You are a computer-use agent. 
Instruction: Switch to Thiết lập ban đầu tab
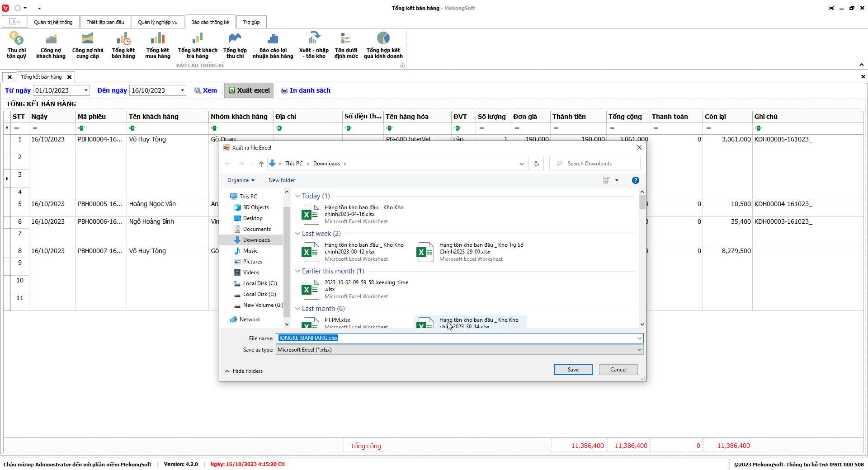pyautogui.click(x=105, y=22)
